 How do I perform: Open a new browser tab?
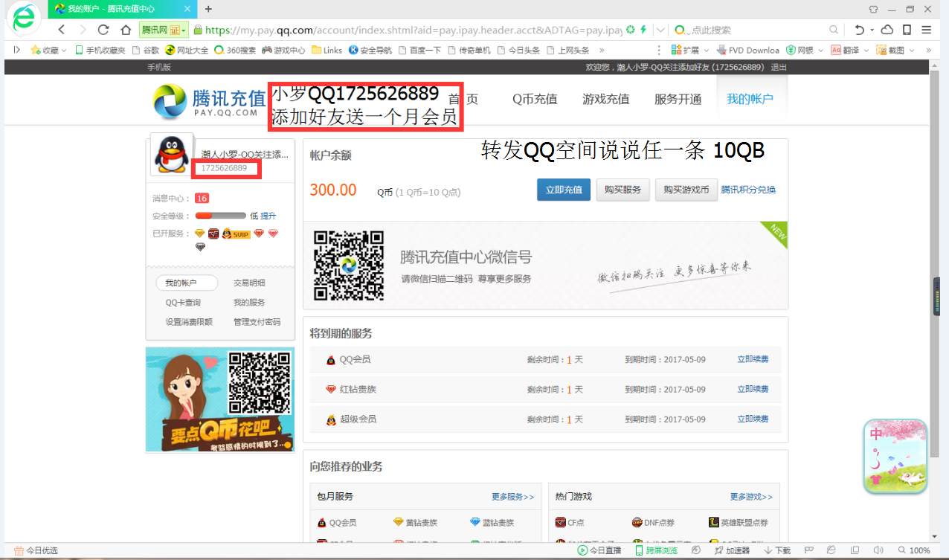point(208,9)
